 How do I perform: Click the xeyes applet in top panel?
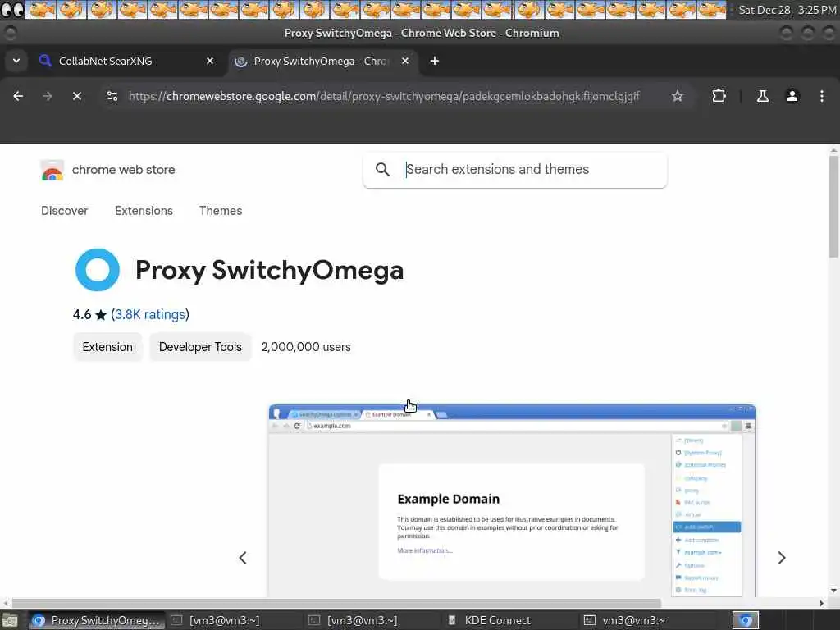coord(13,10)
